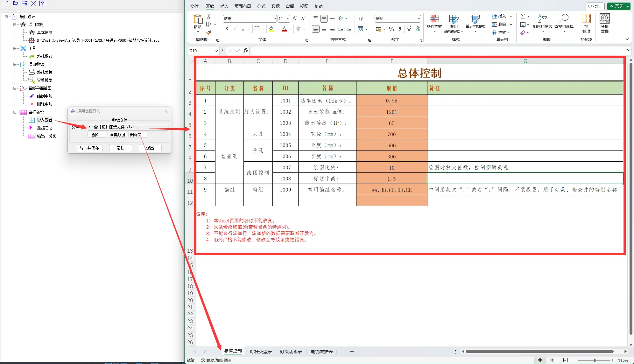The width and height of the screenshot is (634, 364).
Task: Open the font name dropdown
Action: click(x=274, y=19)
